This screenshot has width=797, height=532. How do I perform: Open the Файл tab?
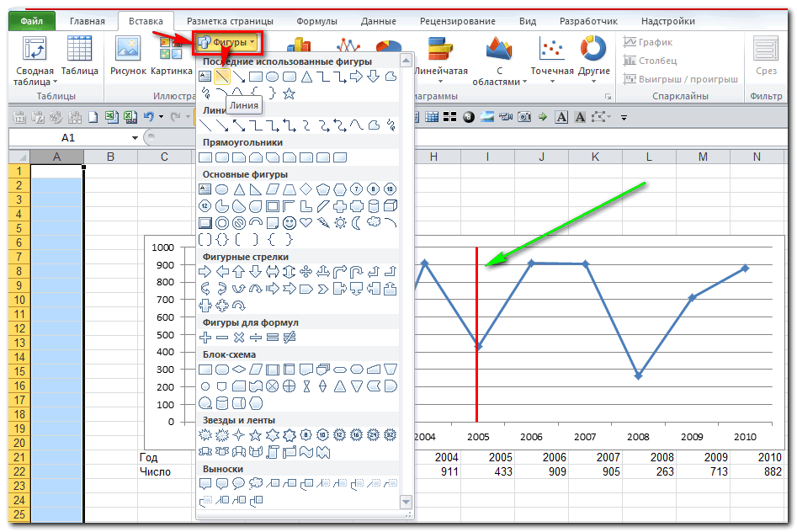coord(31,21)
